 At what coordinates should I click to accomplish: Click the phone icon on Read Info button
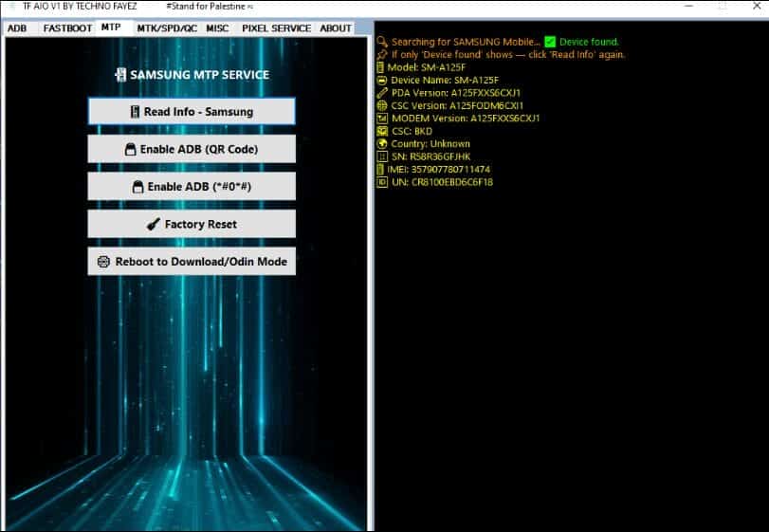(x=135, y=112)
